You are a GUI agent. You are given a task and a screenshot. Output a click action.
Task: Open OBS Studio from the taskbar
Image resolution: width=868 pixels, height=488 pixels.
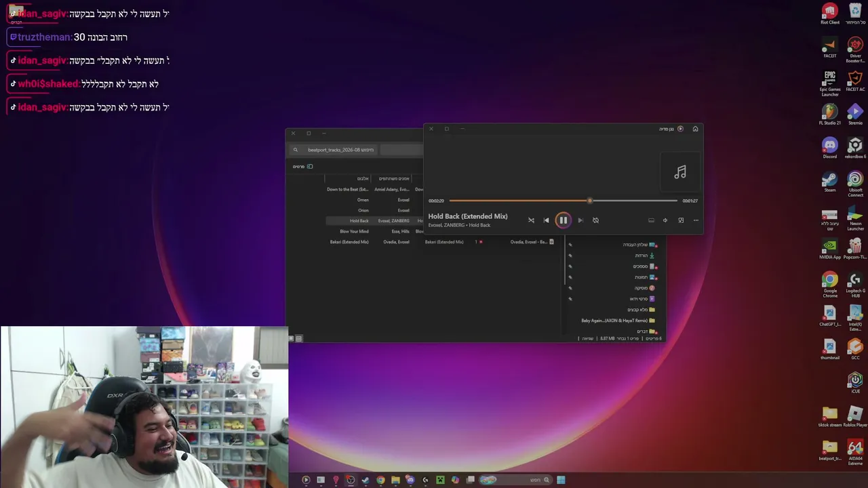[x=351, y=480]
